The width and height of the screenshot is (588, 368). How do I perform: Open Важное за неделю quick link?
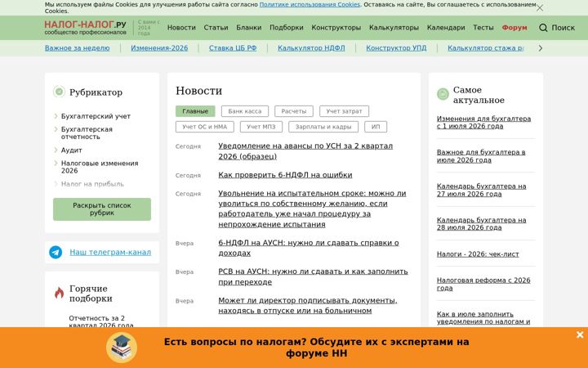coord(78,48)
